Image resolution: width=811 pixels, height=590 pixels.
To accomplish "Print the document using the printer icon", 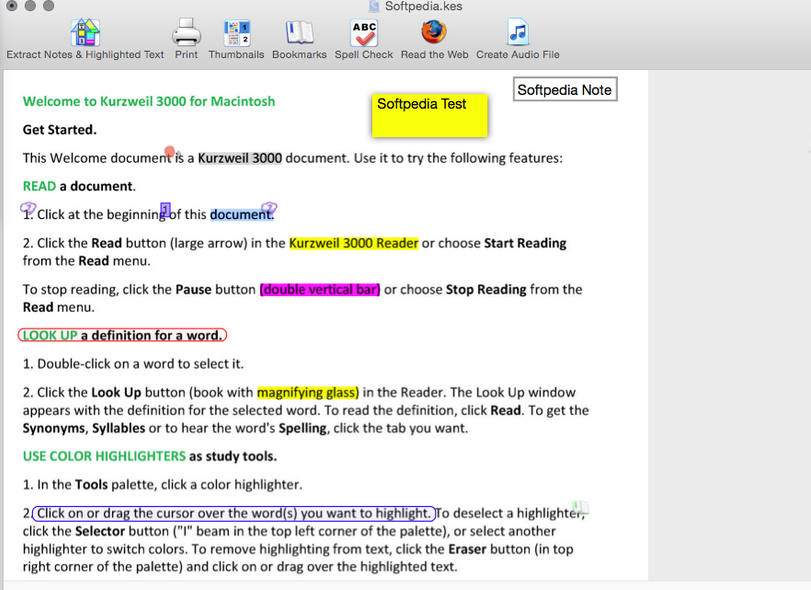I will pos(186,33).
